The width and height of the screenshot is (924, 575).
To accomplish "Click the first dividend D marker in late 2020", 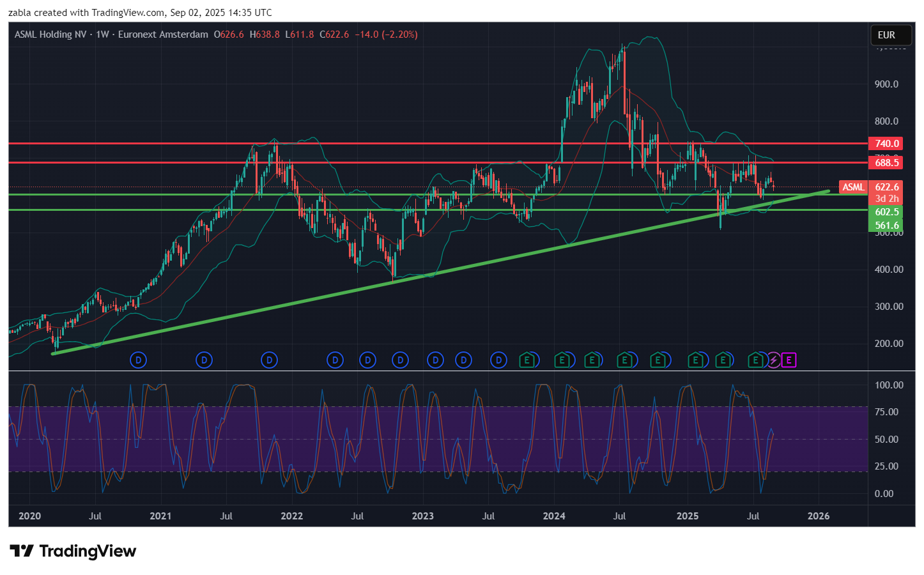I will pos(138,360).
